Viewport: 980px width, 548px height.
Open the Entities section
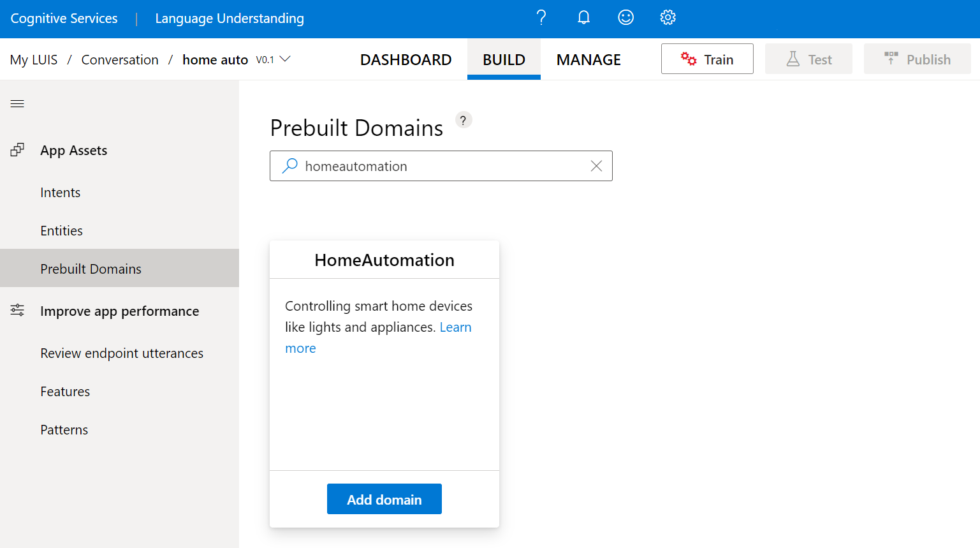coord(61,230)
